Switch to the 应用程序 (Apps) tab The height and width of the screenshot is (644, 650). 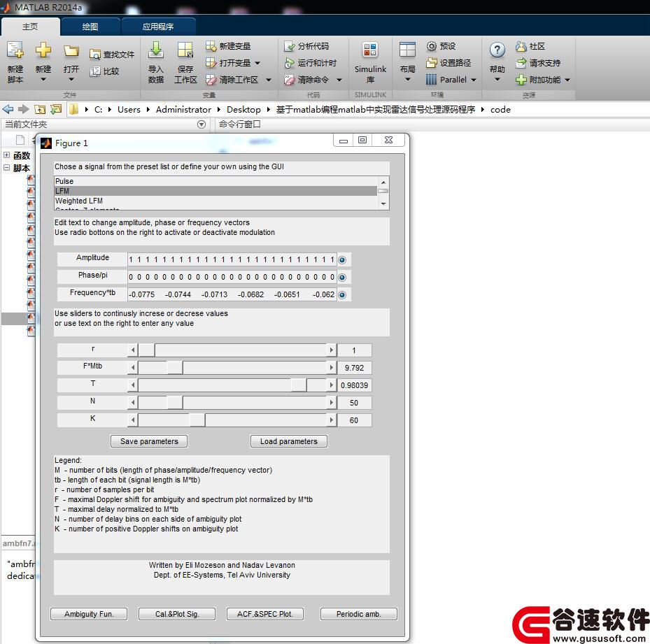click(158, 27)
